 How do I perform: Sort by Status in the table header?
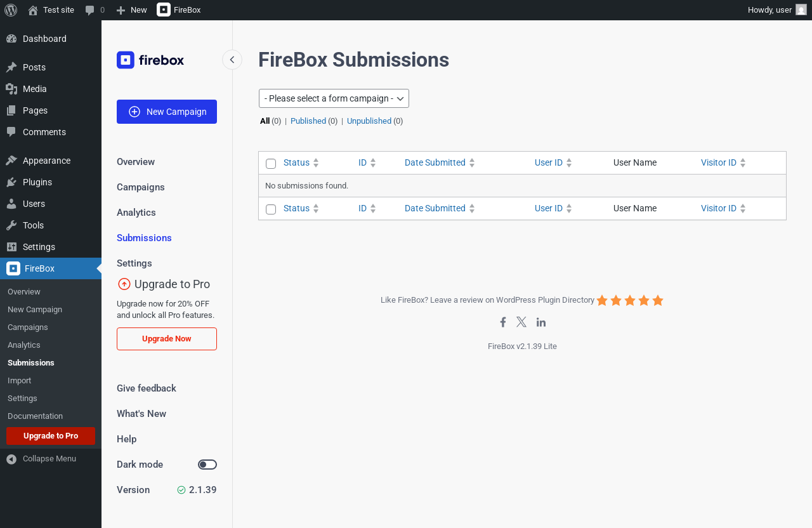click(x=301, y=162)
